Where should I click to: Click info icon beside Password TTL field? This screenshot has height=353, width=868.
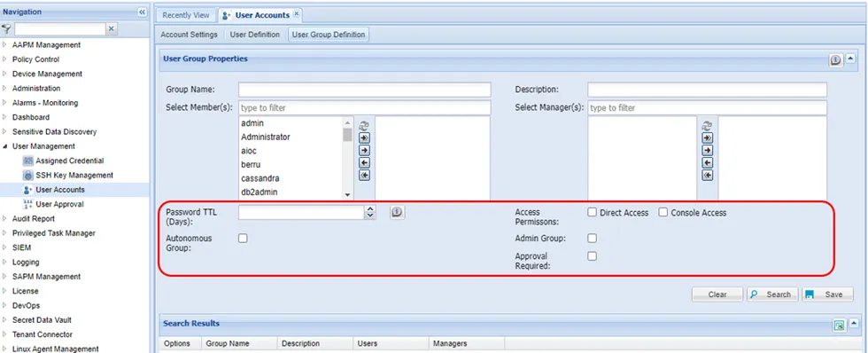point(398,212)
